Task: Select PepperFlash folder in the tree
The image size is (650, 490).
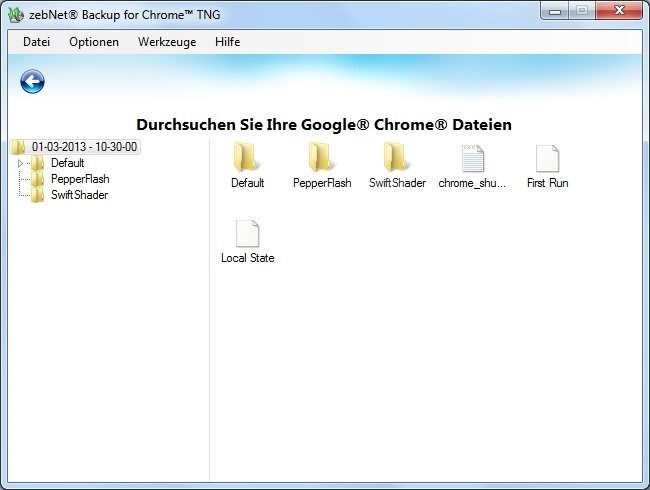Action: point(71,179)
